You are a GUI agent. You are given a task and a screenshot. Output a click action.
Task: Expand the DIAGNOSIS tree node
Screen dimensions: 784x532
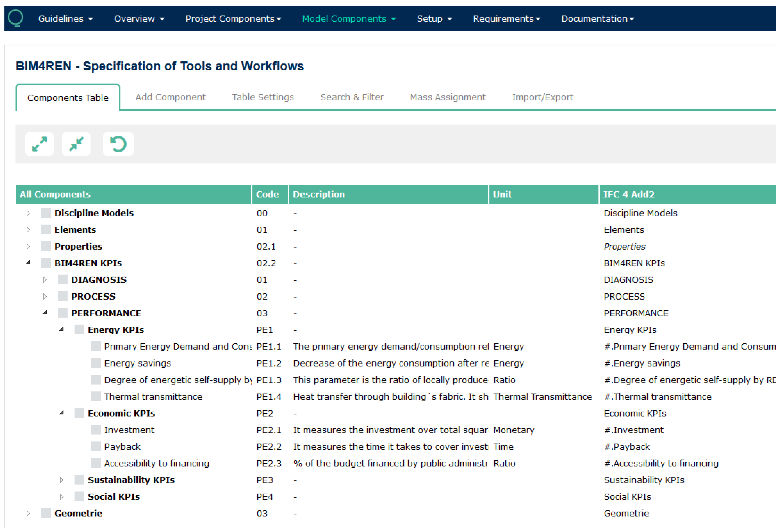coord(45,280)
